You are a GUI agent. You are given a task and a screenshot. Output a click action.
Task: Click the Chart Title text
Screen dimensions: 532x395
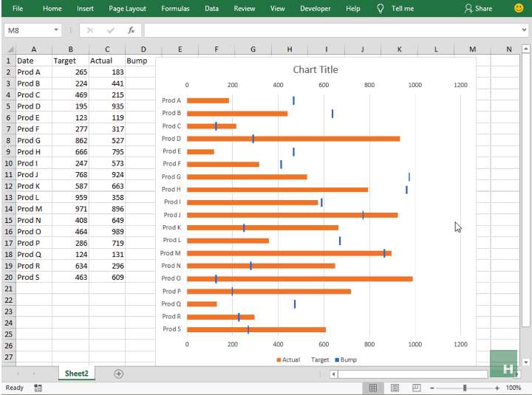[316, 69]
